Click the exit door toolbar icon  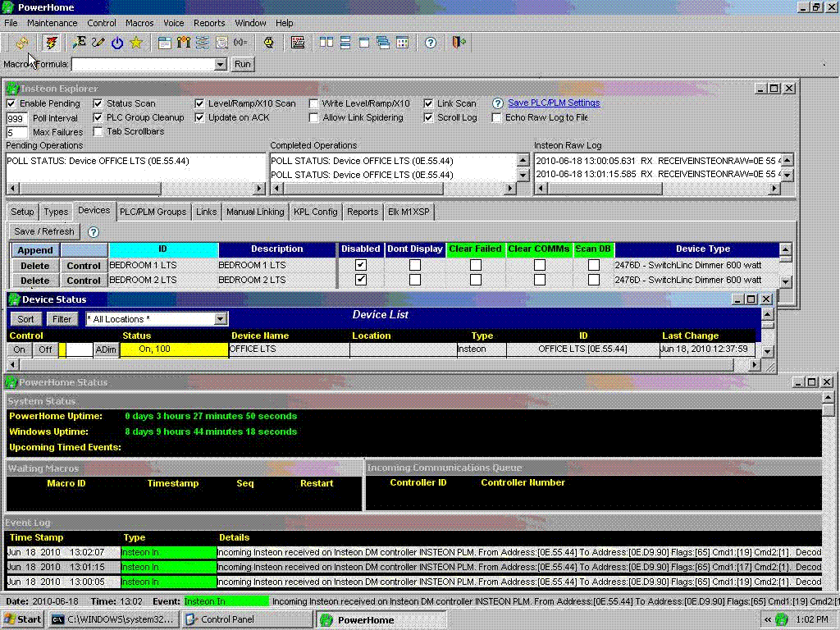[x=459, y=43]
